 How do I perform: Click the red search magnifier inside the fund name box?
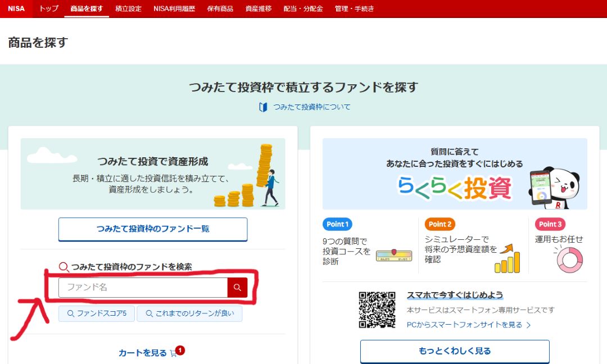pyautogui.click(x=237, y=288)
